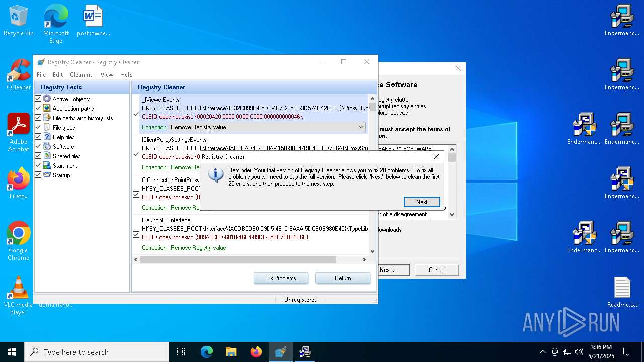Open Microsoft Edge desktop shortcut
Image resolution: width=644 pixels, height=362 pixels.
[56, 23]
